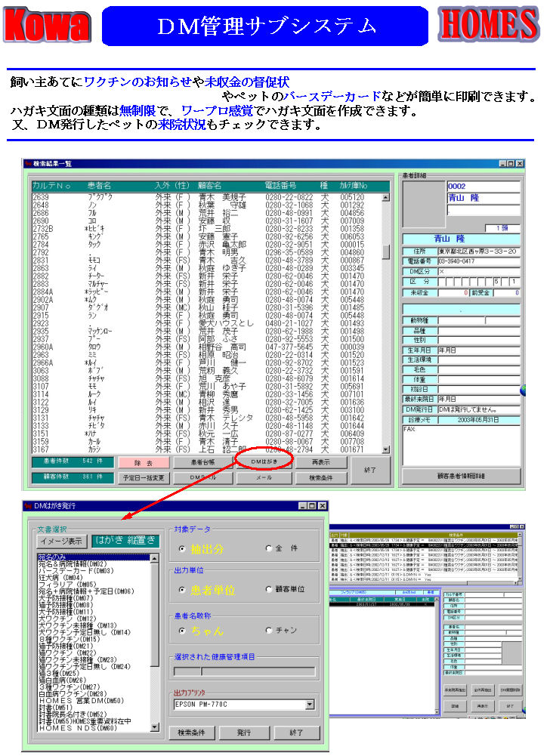Select row for 青木 テレシタ
The width and height of the screenshot is (553, 756).
pos(206,418)
